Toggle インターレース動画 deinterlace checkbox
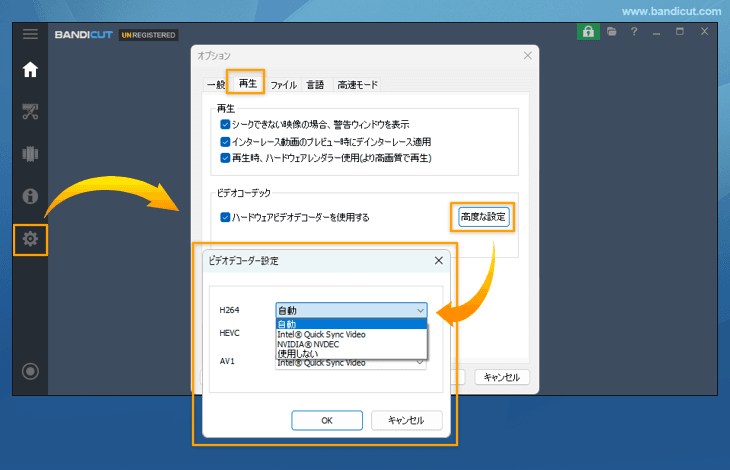Viewport: 730px width, 470px height. pyautogui.click(x=225, y=141)
